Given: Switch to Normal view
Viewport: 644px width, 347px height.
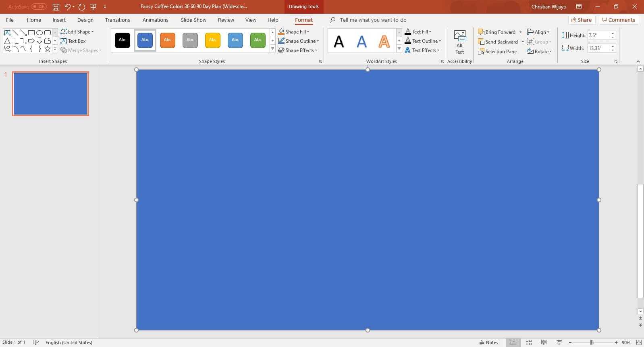Looking at the screenshot, I should coord(513,342).
